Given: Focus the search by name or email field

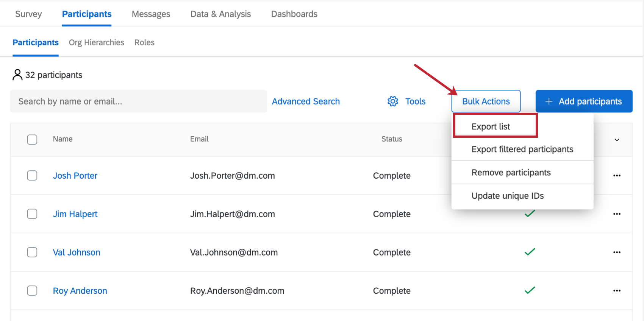Looking at the screenshot, I should 138,101.
